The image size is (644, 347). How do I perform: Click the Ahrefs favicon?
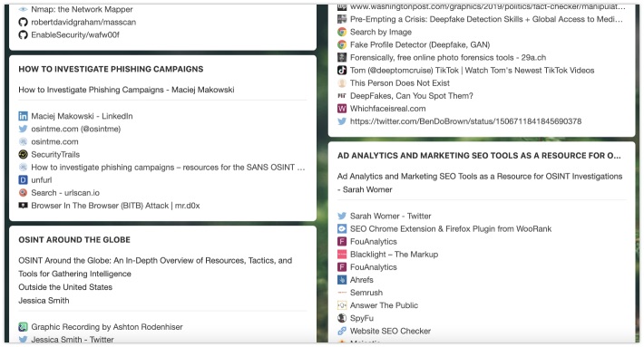coord(342,280)
